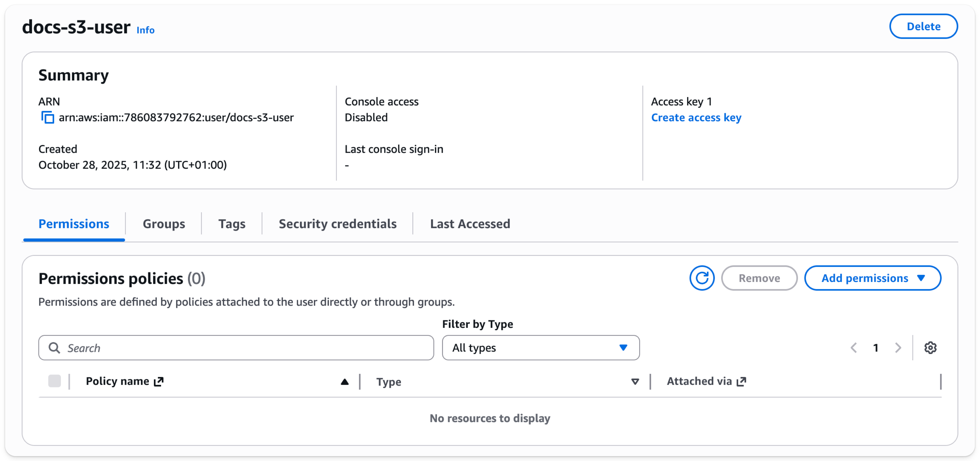Expand the Add permissions dropdown
Screen dimensions: 980x461
coord(872,278)
